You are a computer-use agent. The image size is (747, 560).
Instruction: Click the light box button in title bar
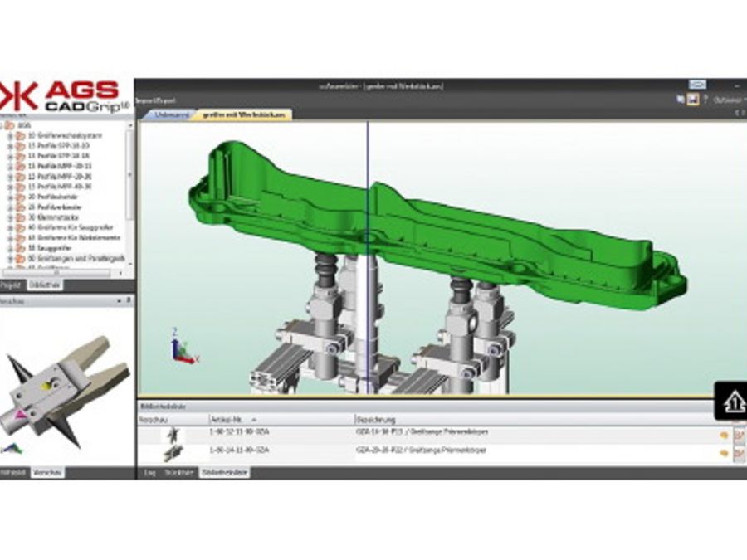click(x=697, y=85)
